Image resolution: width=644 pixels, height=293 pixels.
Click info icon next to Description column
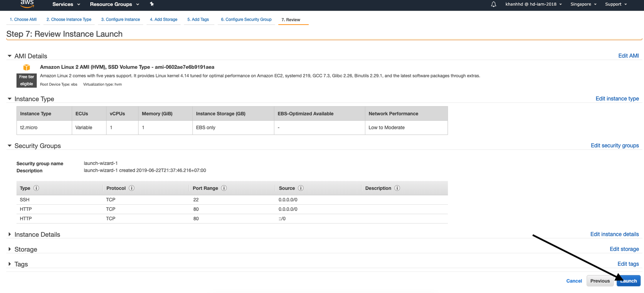(397, 188)
